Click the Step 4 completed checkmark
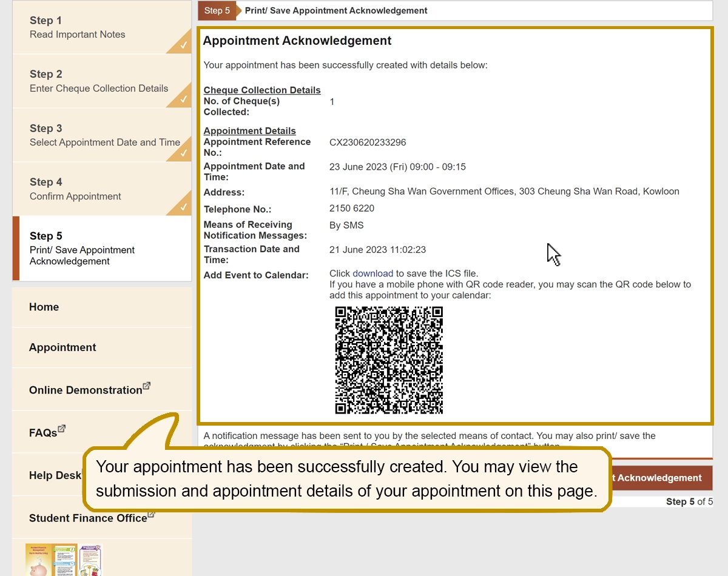The height and width of the screenshot is (576, 728). [x=183, y=207]
